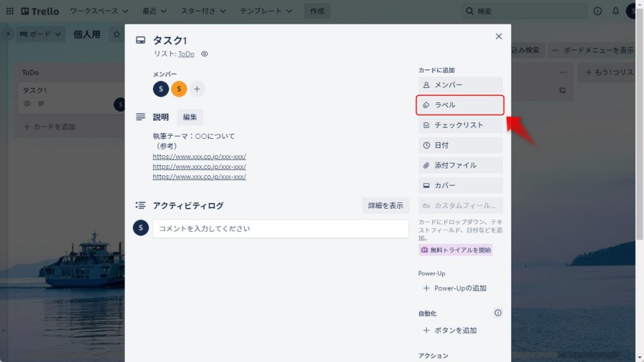
Task: Click the メンバー button in sidebar
Action: (x=460, y=85)
